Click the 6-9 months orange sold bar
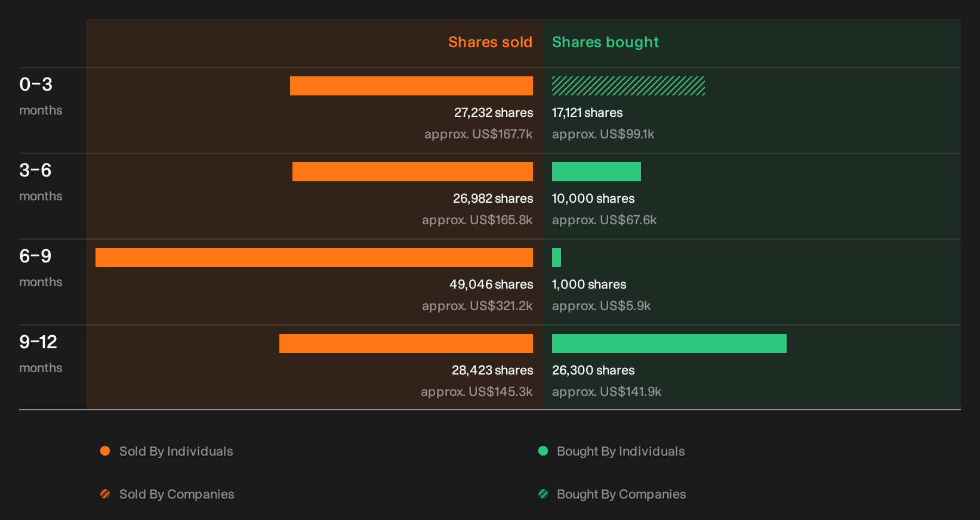Image resolution: width=980 pixels, height=520 pixels. pos(314,258)
